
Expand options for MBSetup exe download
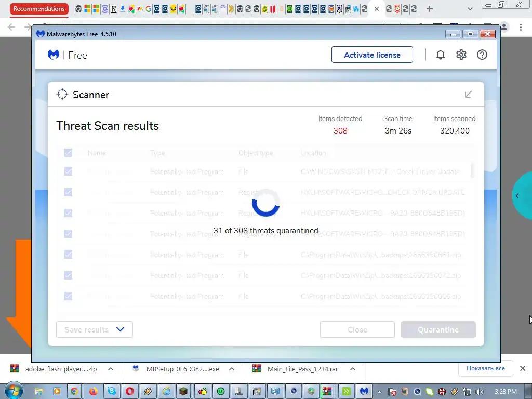[x=232, y=369]
